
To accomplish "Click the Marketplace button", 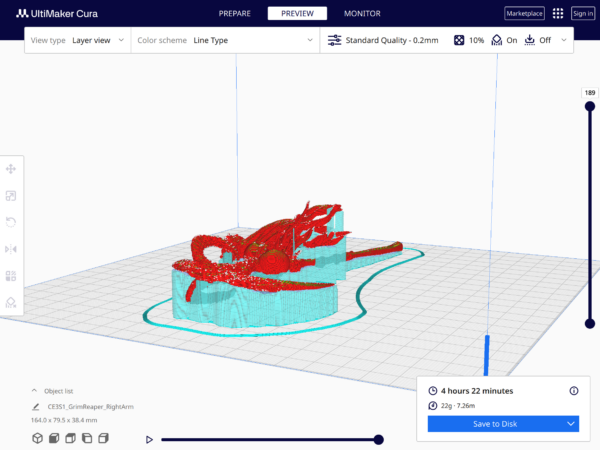I will click(x=525, y=14).
